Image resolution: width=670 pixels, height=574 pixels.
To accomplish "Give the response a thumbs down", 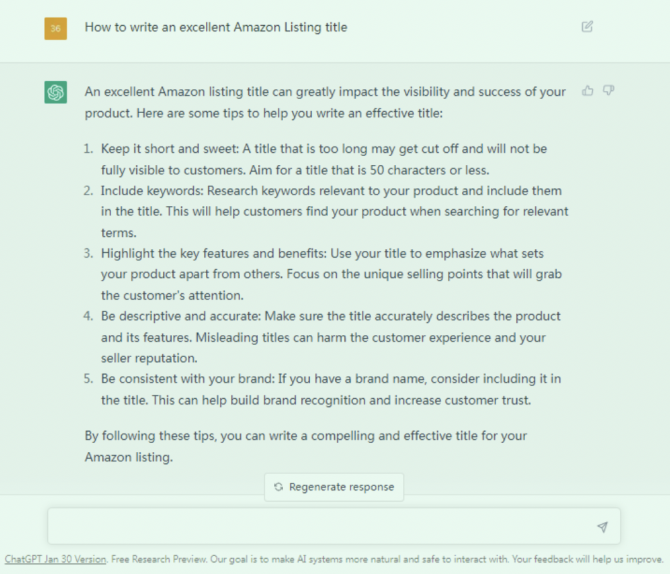I will (x=609, y=91).
